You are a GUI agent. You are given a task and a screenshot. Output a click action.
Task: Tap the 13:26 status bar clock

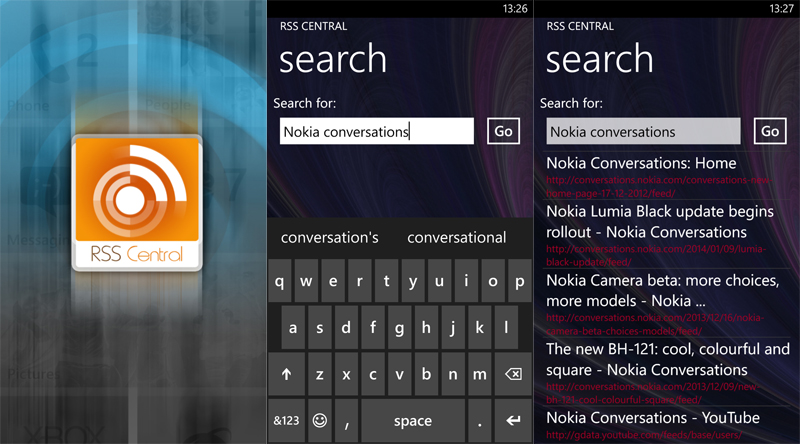[515, 9]
